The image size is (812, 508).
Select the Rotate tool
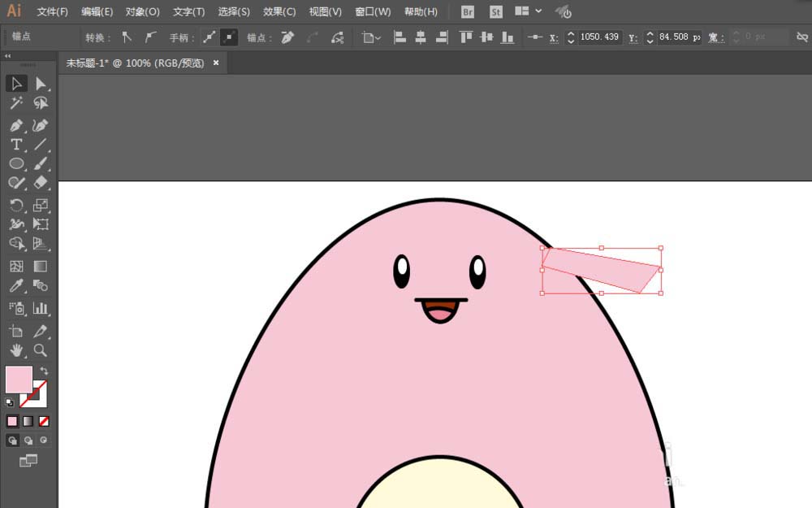click(16, 206)
